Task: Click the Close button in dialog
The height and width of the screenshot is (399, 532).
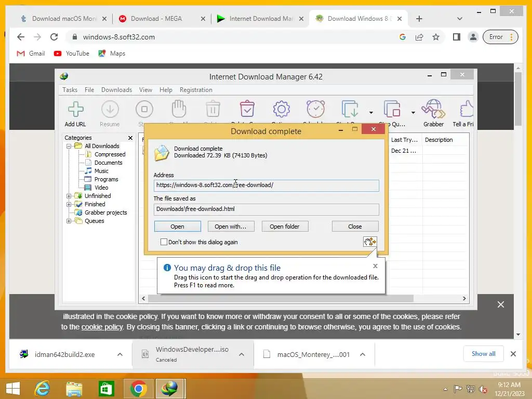Action: (355, 227)
